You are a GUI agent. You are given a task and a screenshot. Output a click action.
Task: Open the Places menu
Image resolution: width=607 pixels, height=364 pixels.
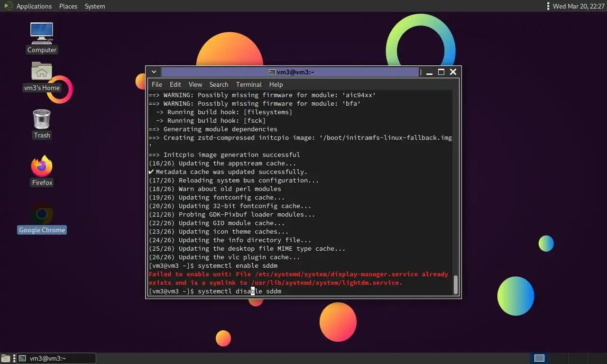click(68, 6)
